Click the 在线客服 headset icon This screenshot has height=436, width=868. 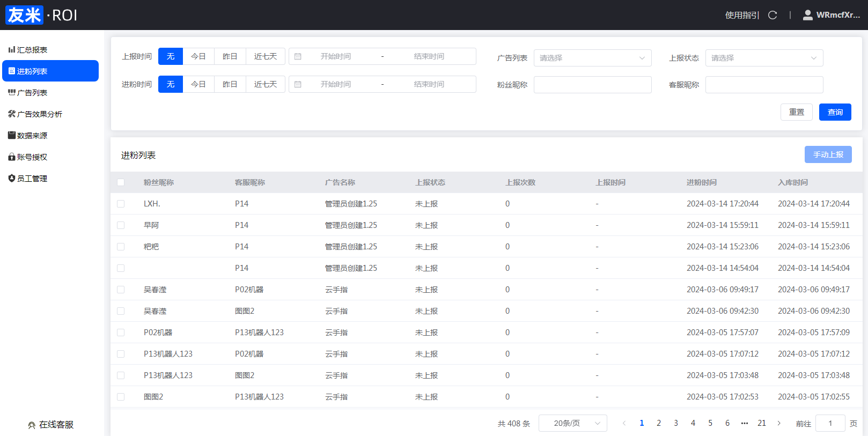(32, 425)
